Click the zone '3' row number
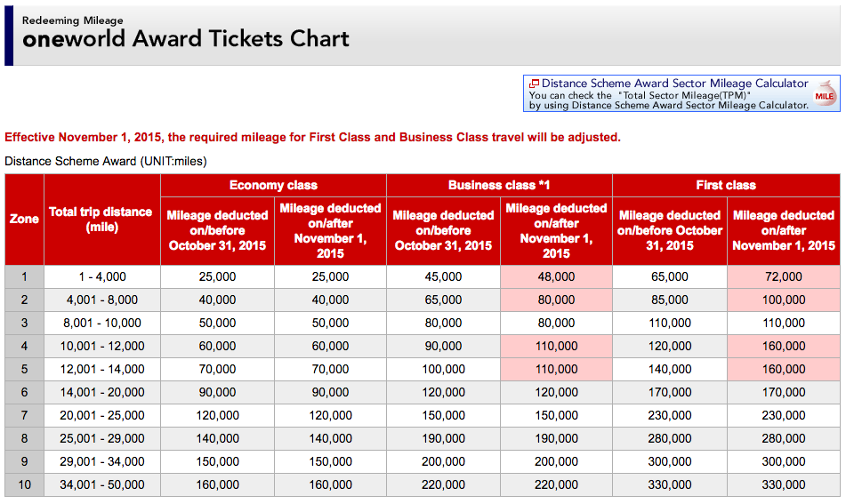This screenshot has width=846, height=504. [x=24, y=324]
